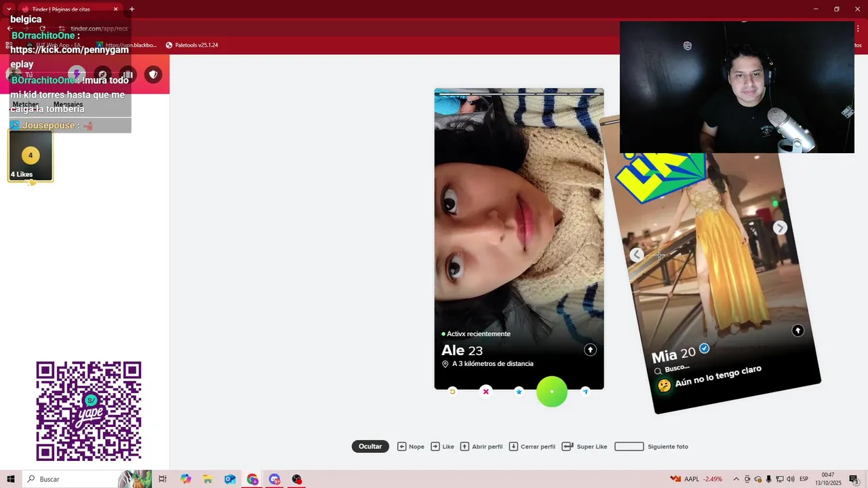This screenshot has height=488, width=868.
Task: Click the Nope keyboard hint
Action: click(411, 447)
